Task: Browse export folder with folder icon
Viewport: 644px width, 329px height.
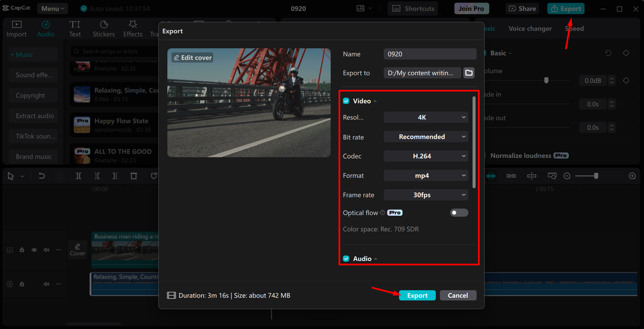Action: point(469,73)
